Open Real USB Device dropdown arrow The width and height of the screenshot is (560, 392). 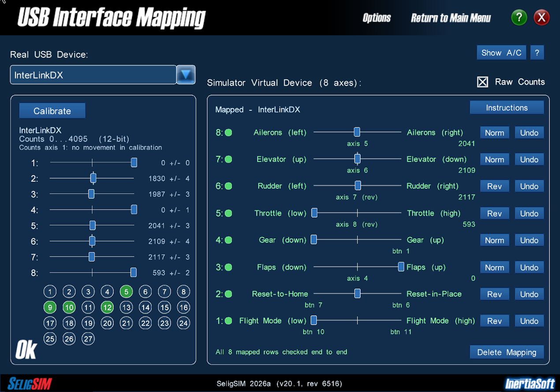(186, 75)
